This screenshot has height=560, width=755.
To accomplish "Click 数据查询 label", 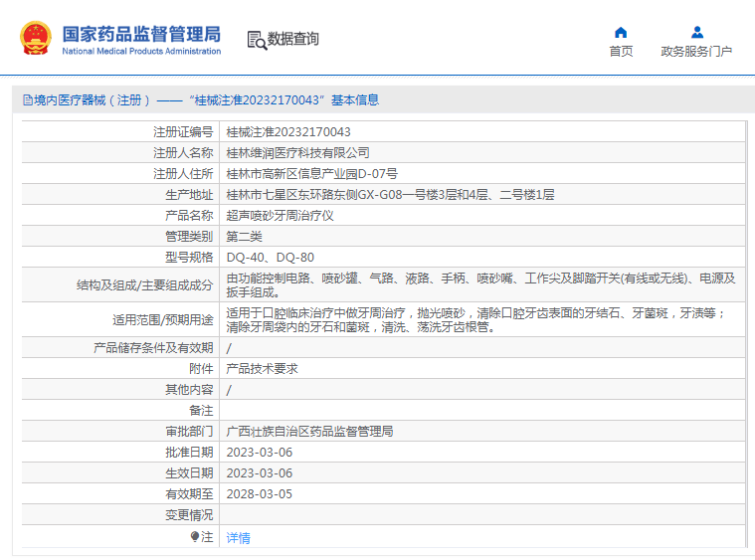I will 293,39.
